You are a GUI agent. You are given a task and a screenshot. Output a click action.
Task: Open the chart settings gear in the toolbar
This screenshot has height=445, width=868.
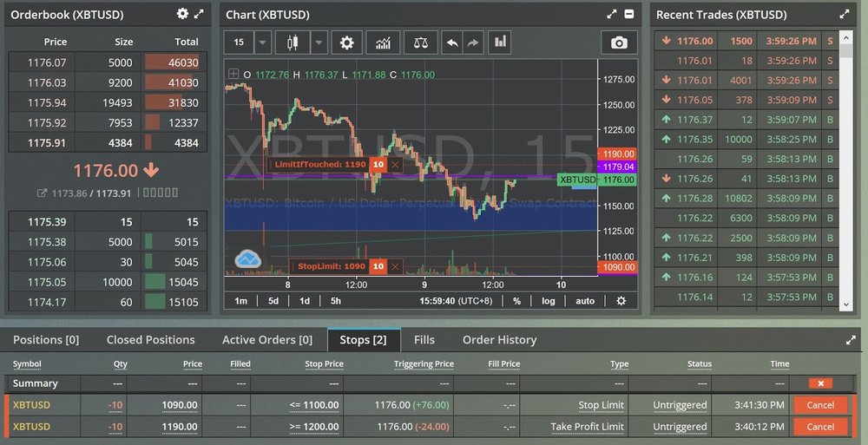point(347,43)
